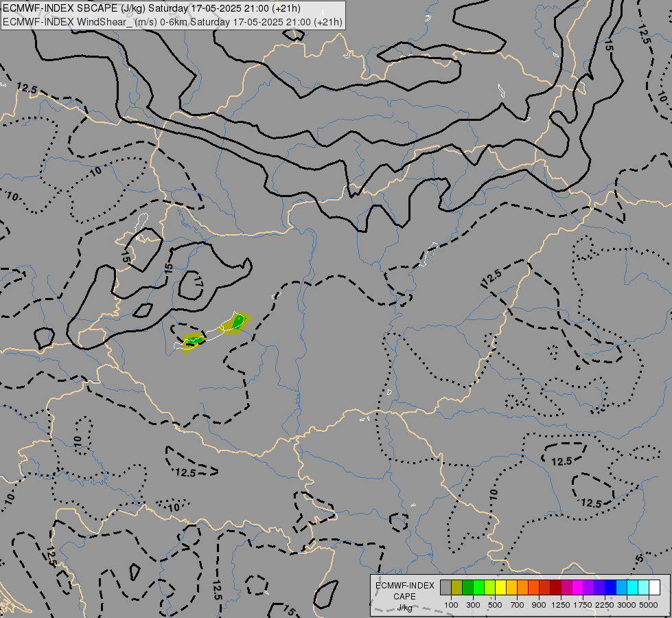Select the sky blue swatch left of 3000
The width and height of the screenshot is (672, 618).
click(622, 588)
